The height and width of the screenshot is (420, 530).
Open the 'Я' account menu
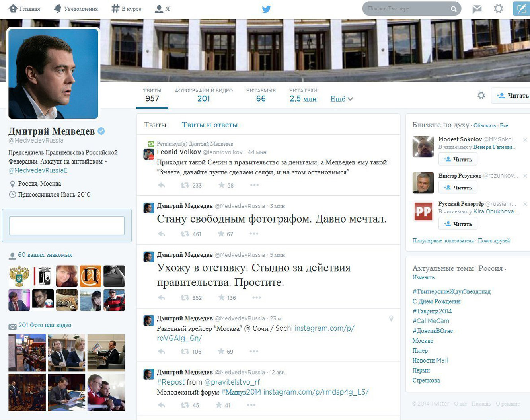pyautogui.click(x=162, y=9)
